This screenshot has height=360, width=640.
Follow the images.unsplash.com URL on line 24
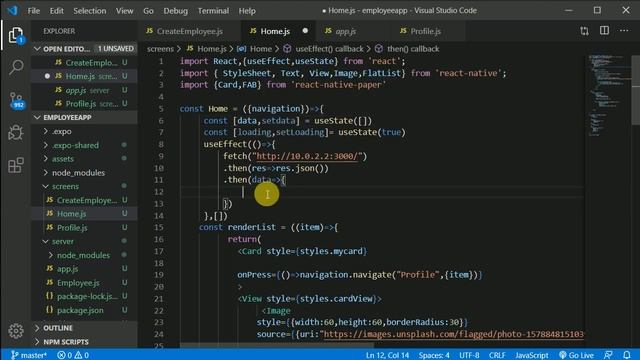(x=453, y=334)
